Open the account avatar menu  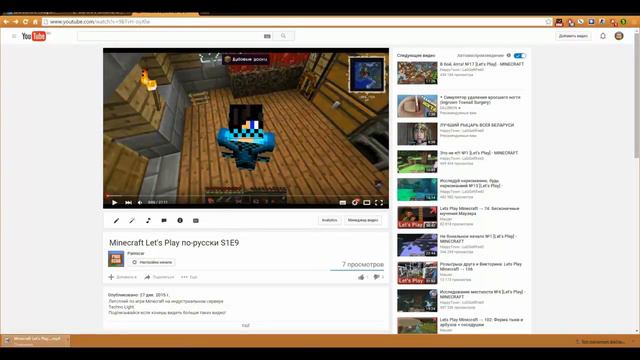pyautogui.click(x=619, y=36)
